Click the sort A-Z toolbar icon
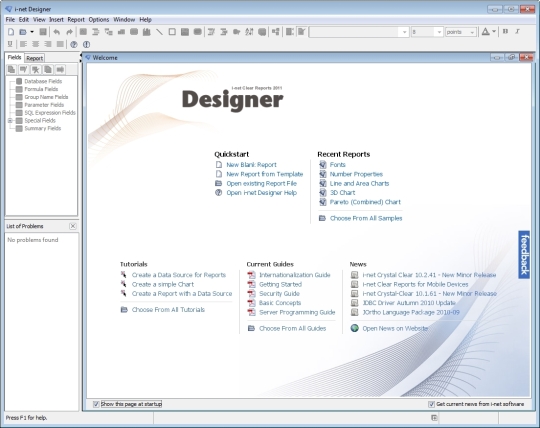540x428 pixels. point(249,32)
